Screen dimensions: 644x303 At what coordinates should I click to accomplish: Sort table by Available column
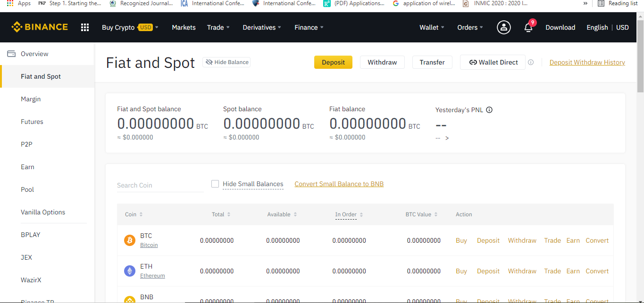(282, 214)
